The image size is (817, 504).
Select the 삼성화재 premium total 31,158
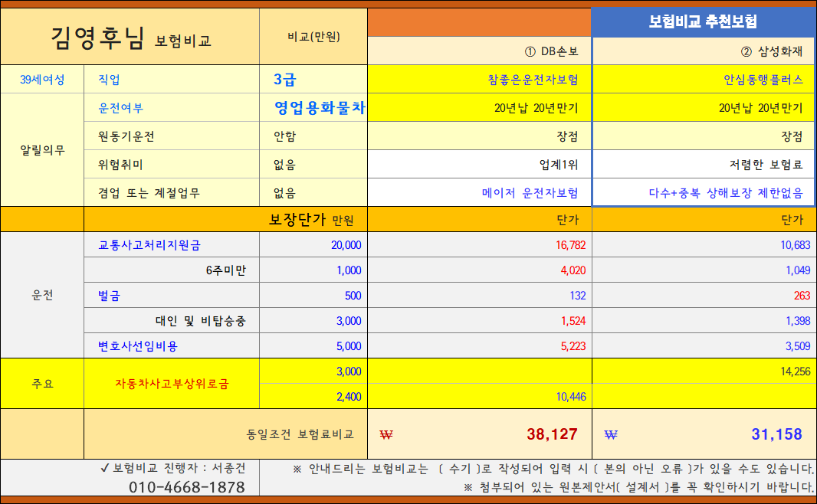point(753,433)
